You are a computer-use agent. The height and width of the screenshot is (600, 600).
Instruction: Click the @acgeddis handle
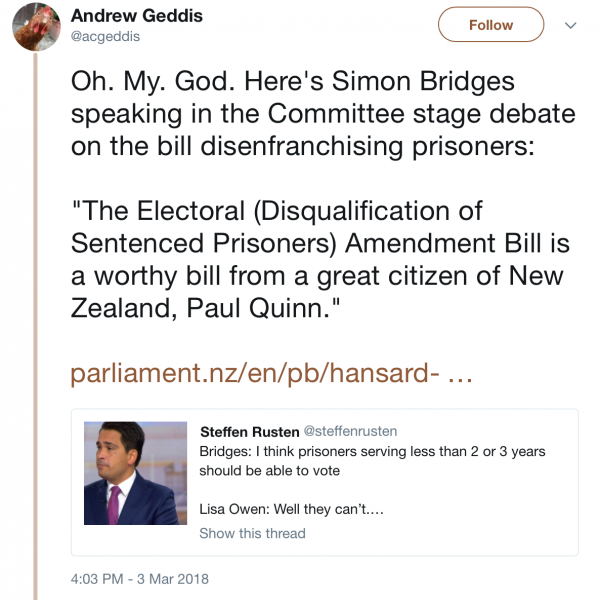tap(105, 37)
